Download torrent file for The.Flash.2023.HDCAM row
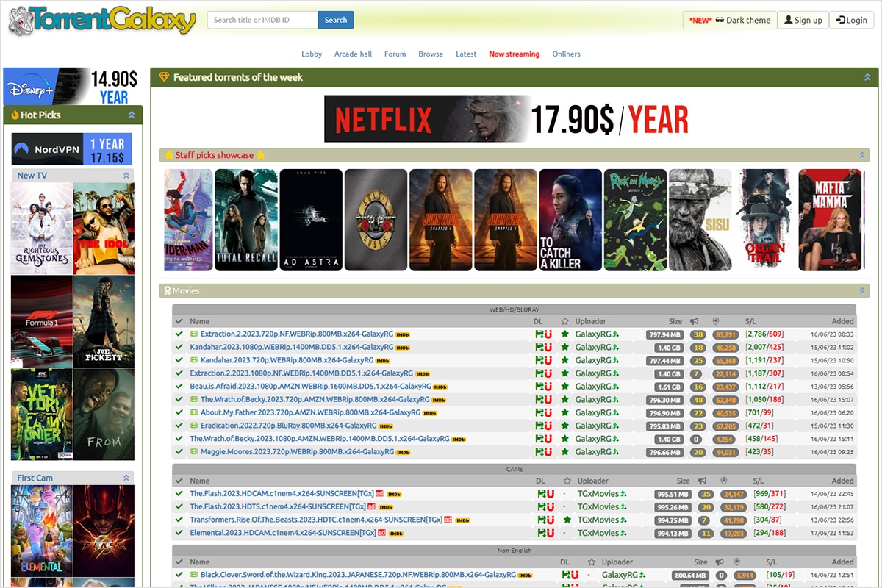This screenshot has width=882, height=588. pyautogui.click(x=542, y=494)
